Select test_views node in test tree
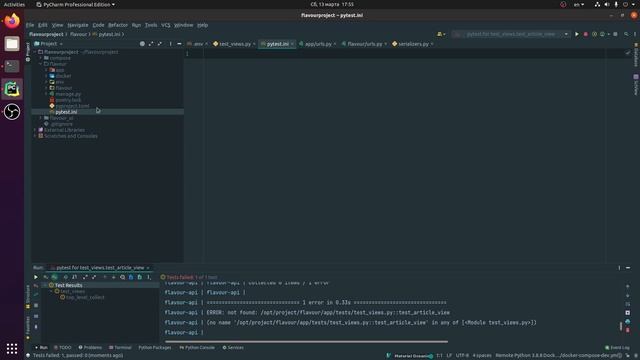This screenshot has width=640, height=360. (72, 291)
